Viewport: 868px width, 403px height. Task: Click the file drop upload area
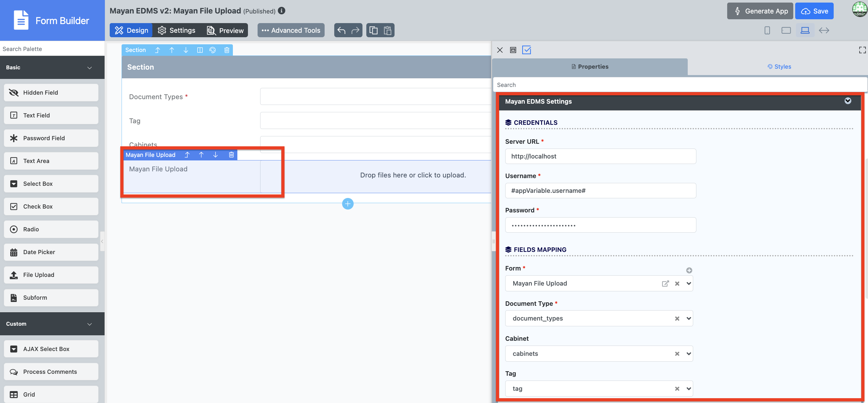tap(376, 176)
